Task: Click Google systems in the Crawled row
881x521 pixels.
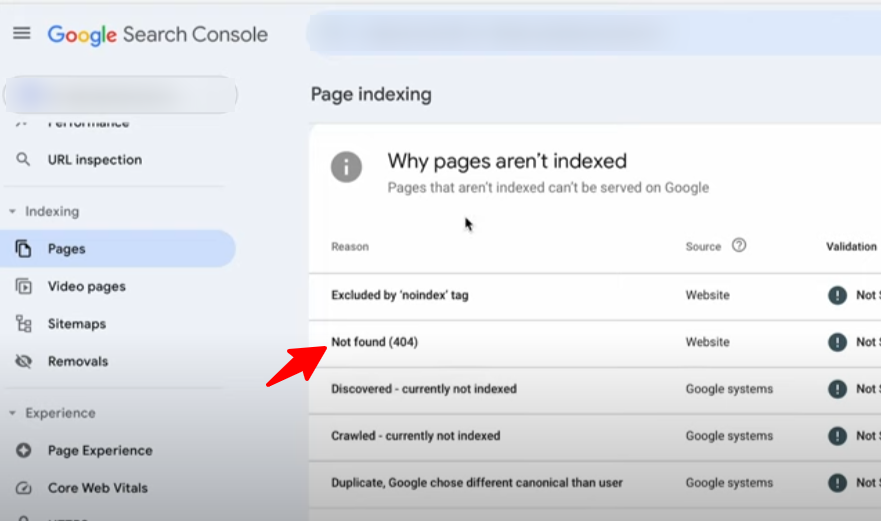Action: click(729, 436)
